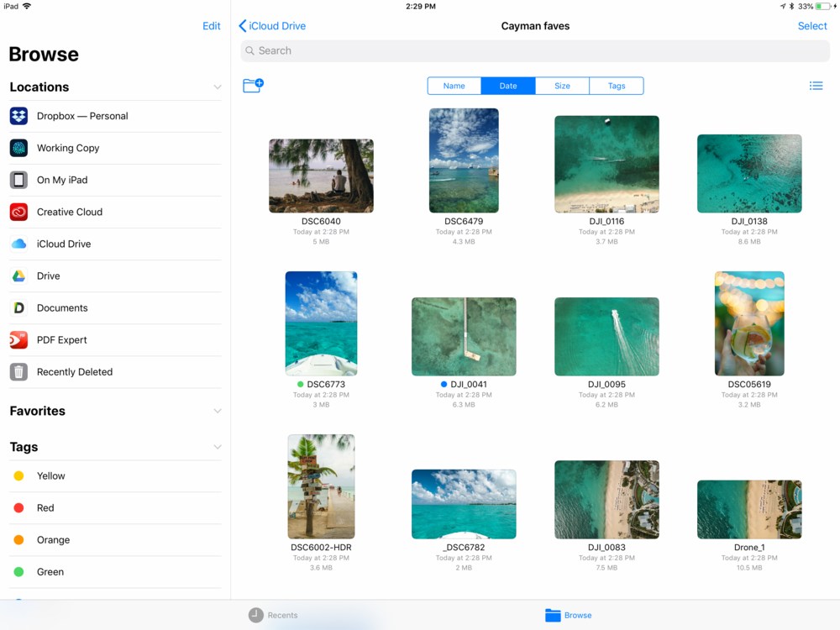
Task: Sort files by Size
Action: pyautogui.click(x=562, y=86)
